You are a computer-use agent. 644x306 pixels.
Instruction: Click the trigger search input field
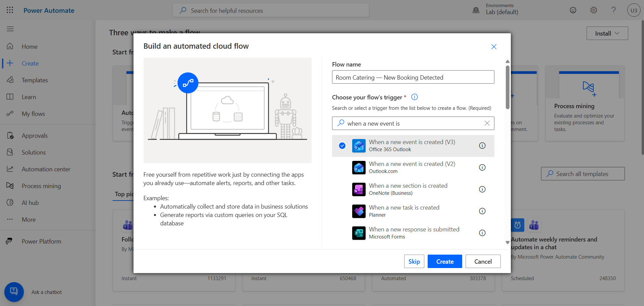point(413,123)
